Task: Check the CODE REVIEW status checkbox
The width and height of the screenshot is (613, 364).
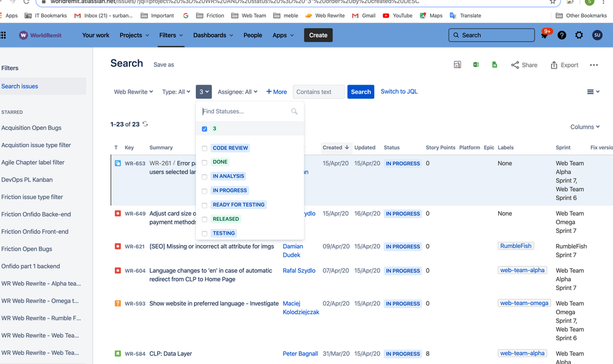Action: (205, 147)
